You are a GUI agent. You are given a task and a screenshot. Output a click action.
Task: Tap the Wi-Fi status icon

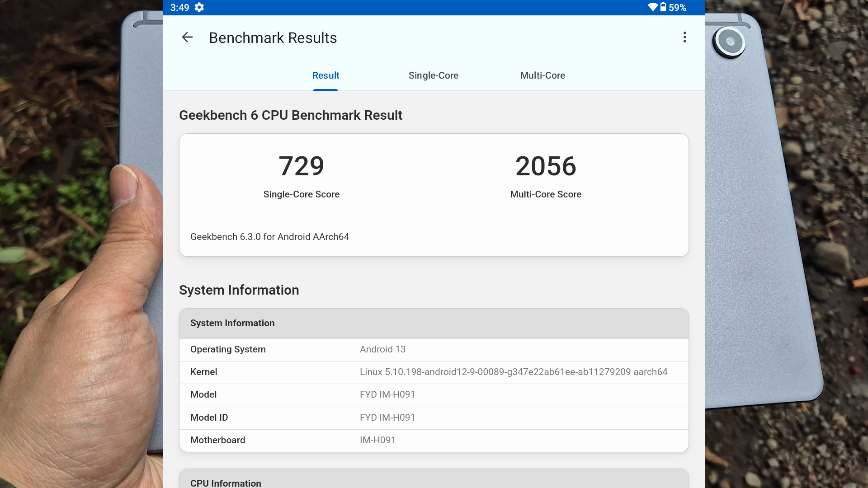click(x=652, y=7)
